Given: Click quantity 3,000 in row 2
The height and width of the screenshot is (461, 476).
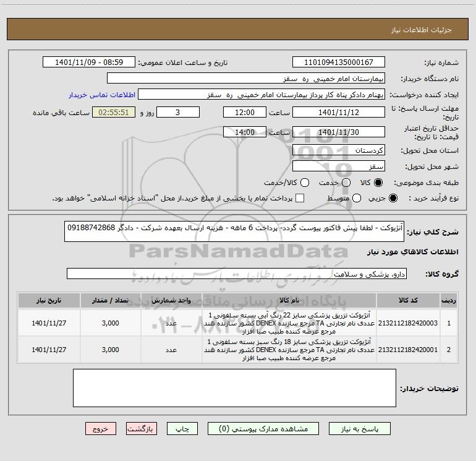Looking at the screenshot, I should 110,350.
